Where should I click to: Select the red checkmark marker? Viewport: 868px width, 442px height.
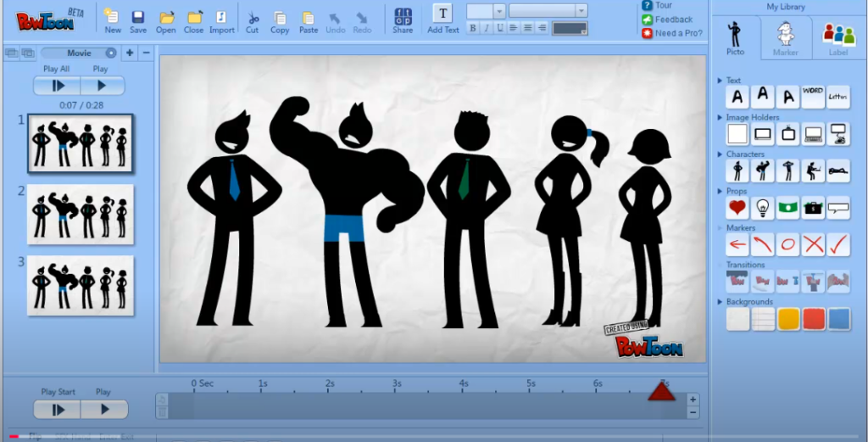point(838,244)
